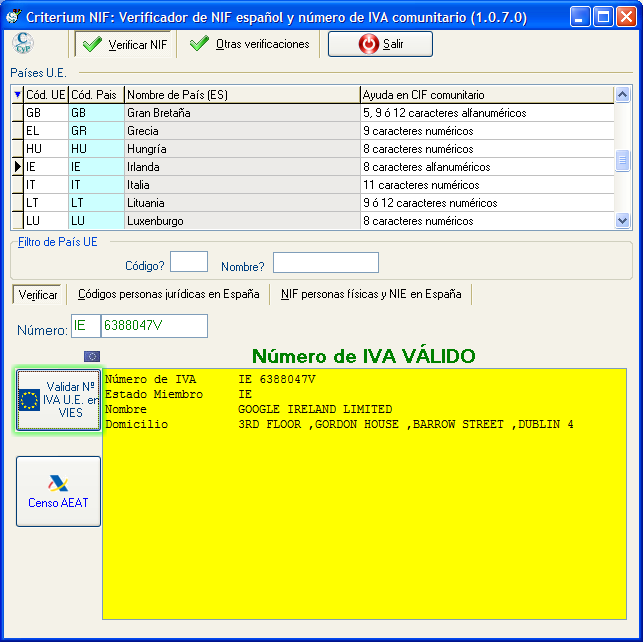Open the Verificar NIF tab
Image resolution: width=643 pixels, height=642 pixels.
(125, 44)
